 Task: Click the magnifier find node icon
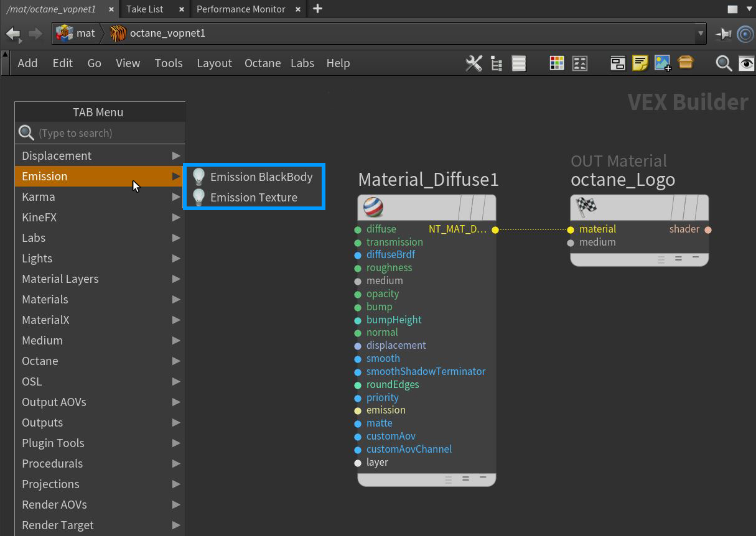724,63
